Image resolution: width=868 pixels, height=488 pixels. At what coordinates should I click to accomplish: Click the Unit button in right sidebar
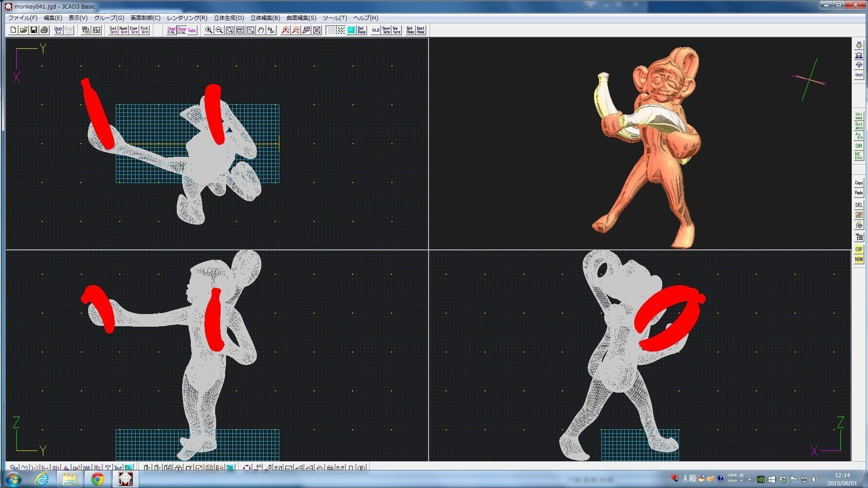click(x=859, y=75)
